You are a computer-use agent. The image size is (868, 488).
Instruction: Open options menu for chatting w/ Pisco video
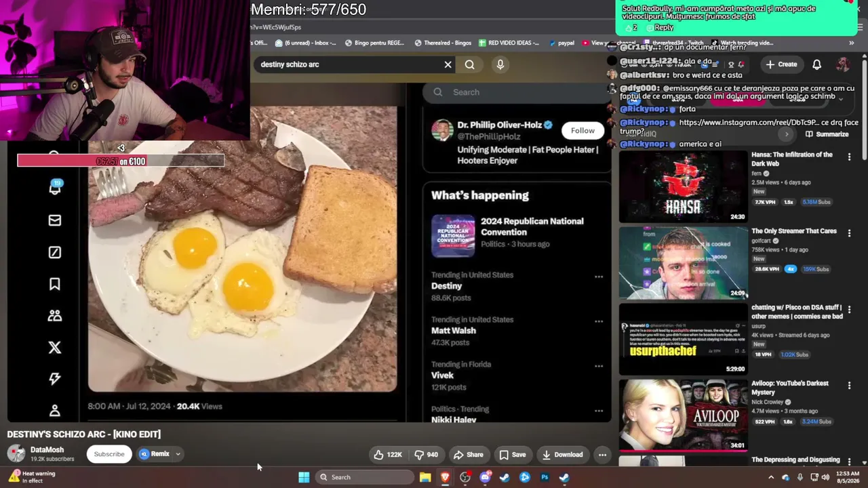[849, 309]
